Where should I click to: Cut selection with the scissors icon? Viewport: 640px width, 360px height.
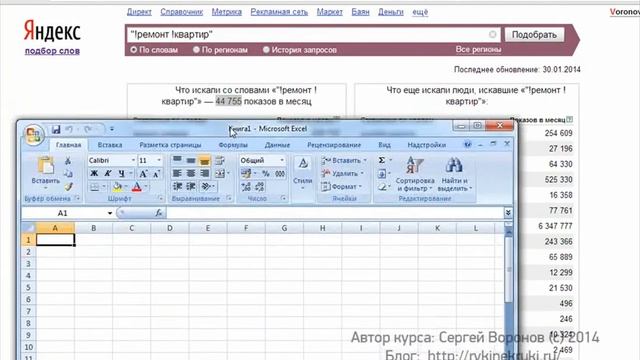68,161
